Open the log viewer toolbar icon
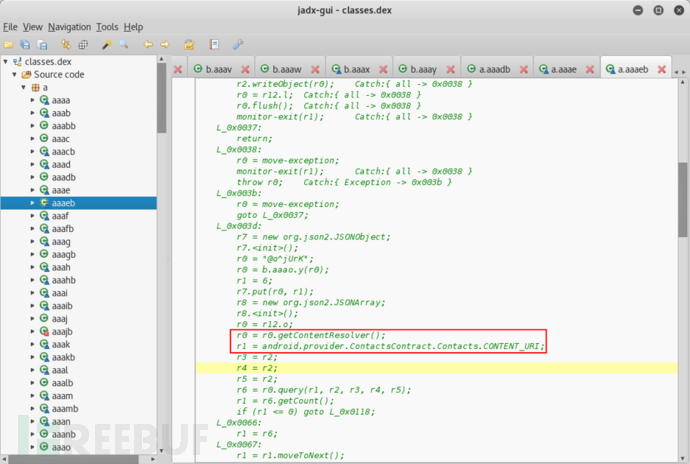690x464 pixels. click(x=215, y=45)
